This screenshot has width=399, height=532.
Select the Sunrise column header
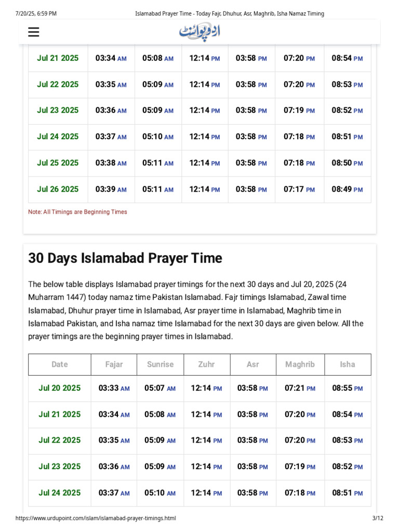click(x=160, y=365)
